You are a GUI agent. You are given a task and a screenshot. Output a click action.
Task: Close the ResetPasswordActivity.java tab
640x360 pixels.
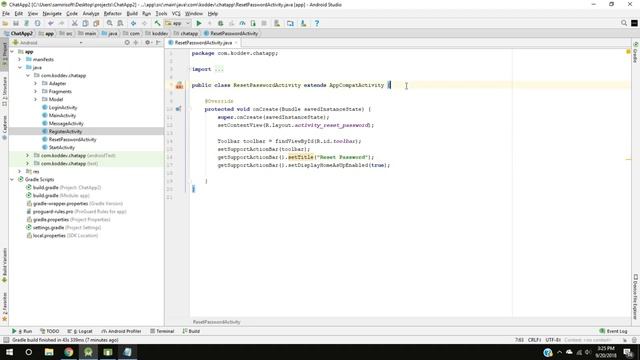click(x=236, y=42)
